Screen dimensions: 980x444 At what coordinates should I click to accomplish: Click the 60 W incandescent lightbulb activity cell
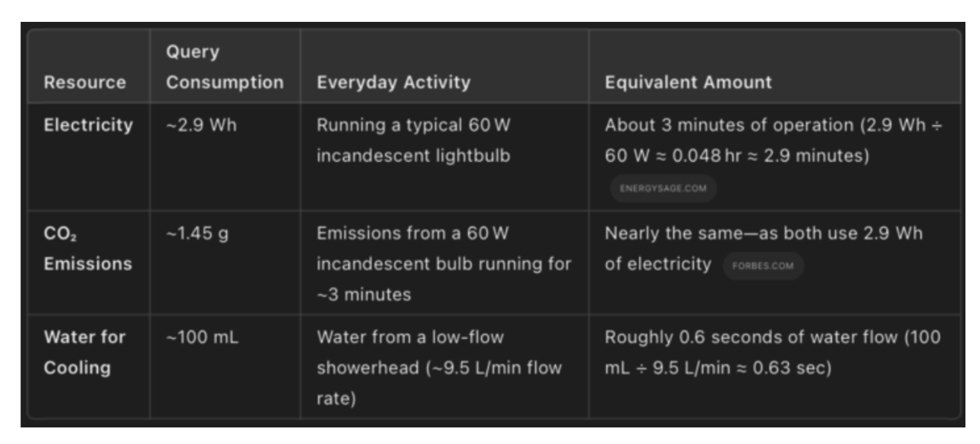[415, 142]
